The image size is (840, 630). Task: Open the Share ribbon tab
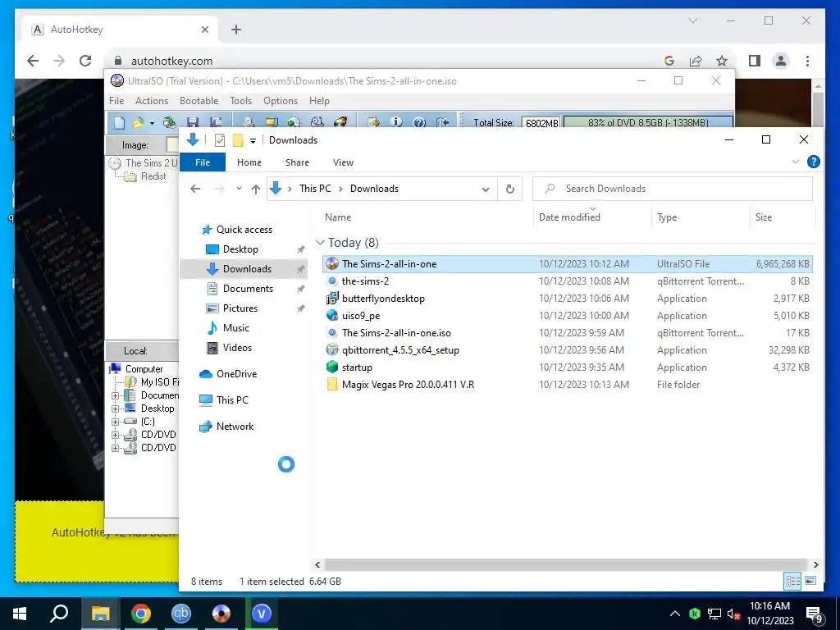(297, 162)
